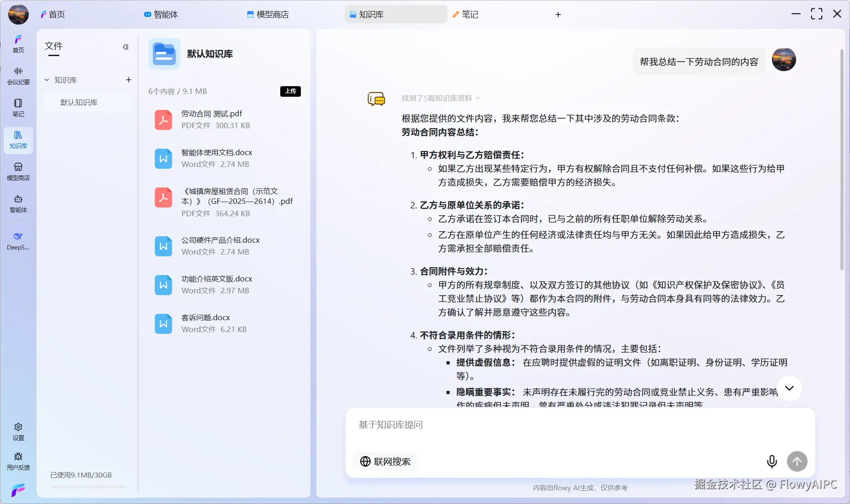This screenshot has width=850, height=504.
Task: Click Word icon of 智能体使用文档.docx
Action: (163, 159)
